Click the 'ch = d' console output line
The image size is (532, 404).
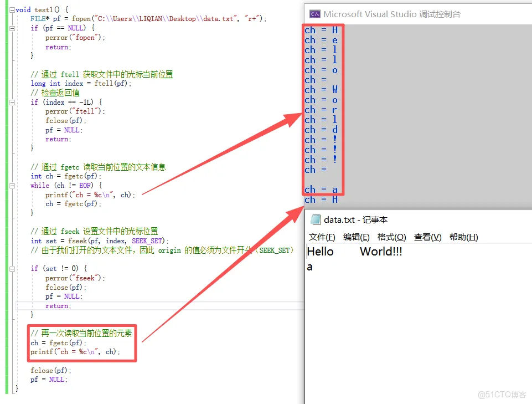[321, 130]
